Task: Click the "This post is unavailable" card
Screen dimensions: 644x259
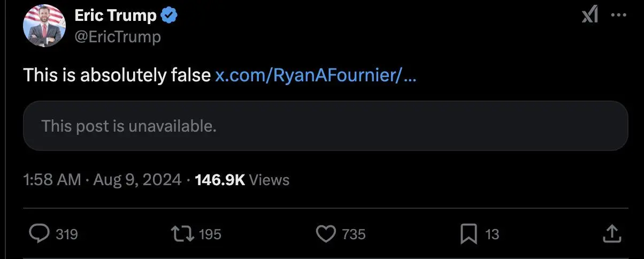Action: pos(325,126)
